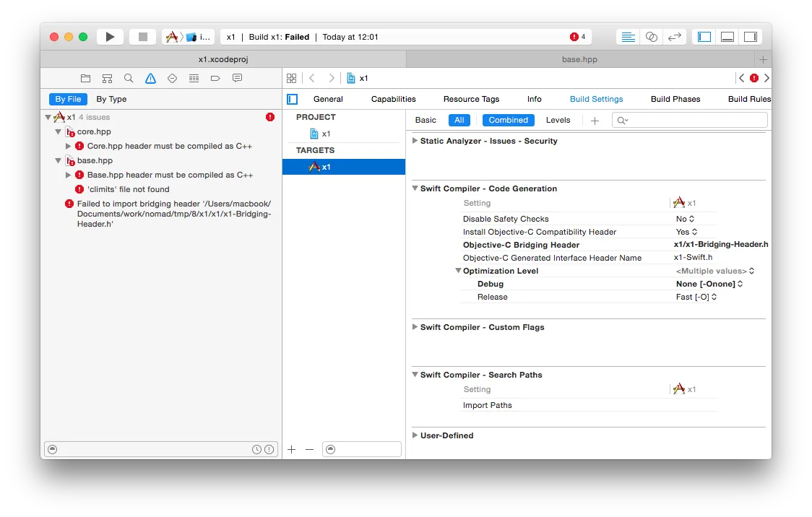Collapse the core.hpp issue group
The image size is (812, 517).
coord(59,131)
